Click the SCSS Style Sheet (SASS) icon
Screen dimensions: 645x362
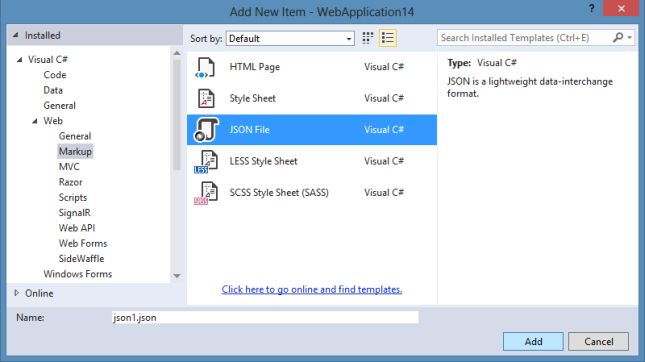tap(206, 193)
